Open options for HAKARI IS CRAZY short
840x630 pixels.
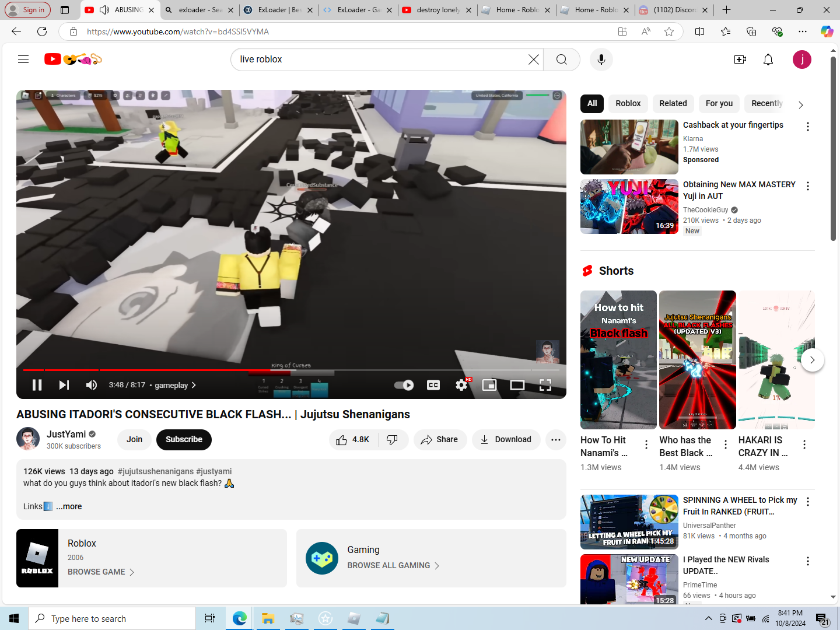(x=804, y=444)
